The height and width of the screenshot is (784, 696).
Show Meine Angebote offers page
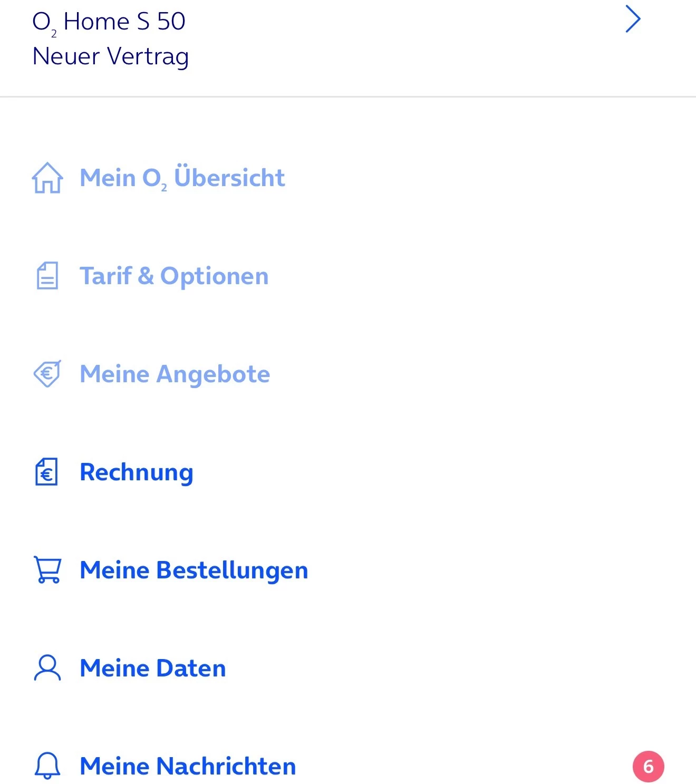click(x=175, y=374)
